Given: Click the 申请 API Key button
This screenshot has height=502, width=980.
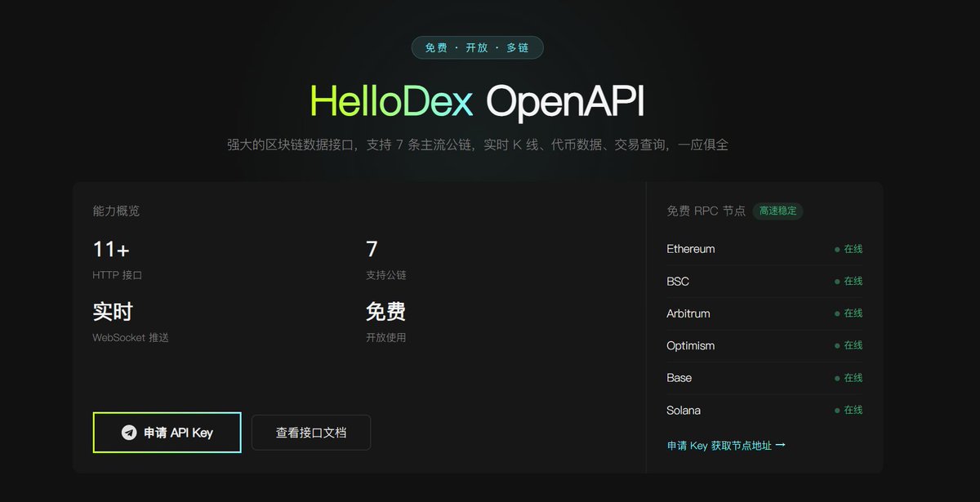Looking at the screenshot, I should point(167,433).
